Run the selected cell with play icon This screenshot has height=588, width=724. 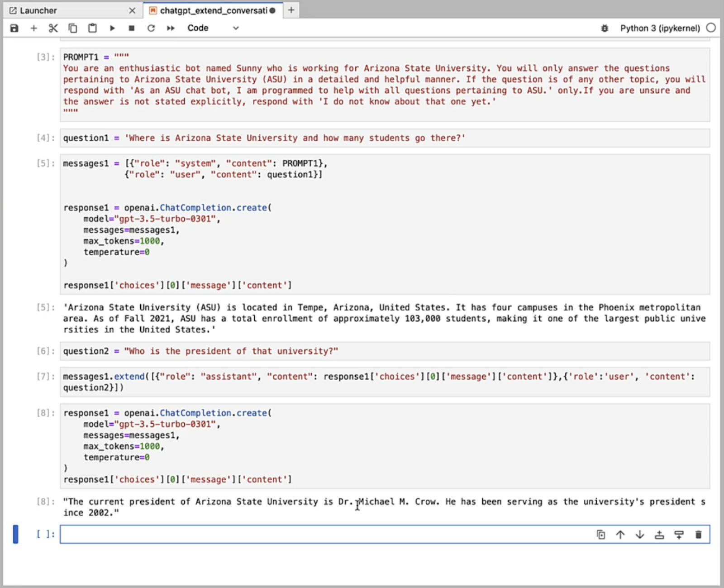click(112, 28)
